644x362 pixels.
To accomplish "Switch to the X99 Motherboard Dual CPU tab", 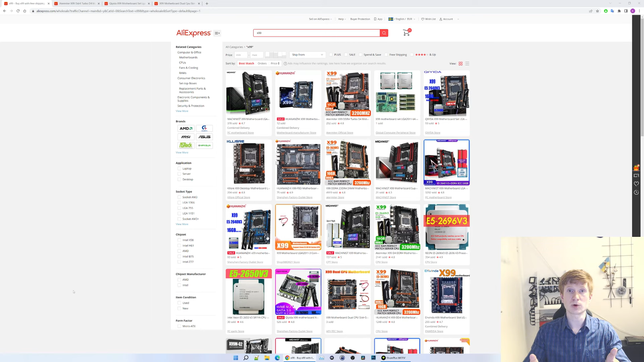I will tap(176, 4).
